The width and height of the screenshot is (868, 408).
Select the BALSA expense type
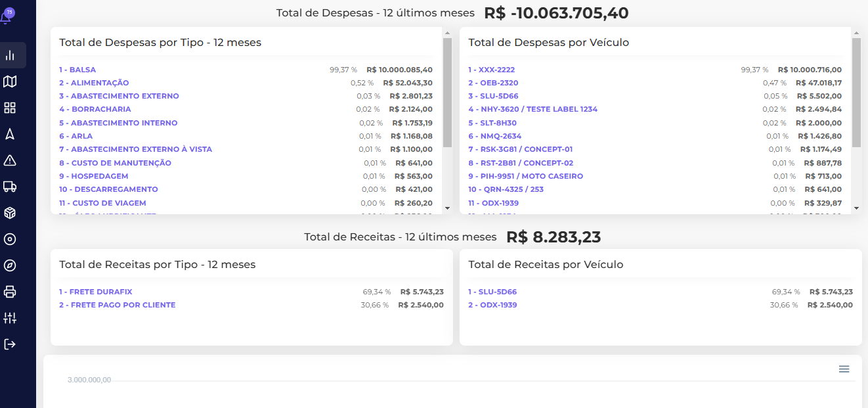click(x=77, y=70)
